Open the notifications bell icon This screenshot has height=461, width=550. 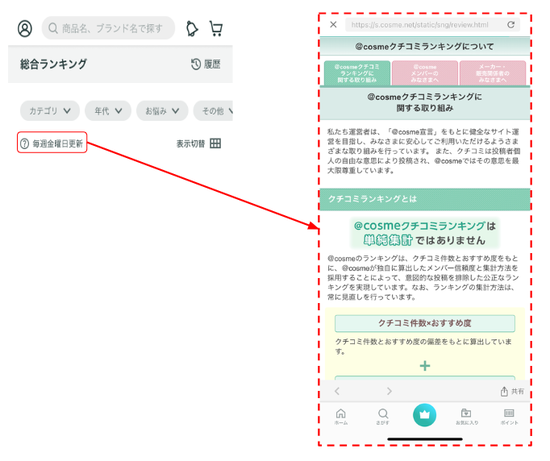pyautogui.click(x=192, y=28)
